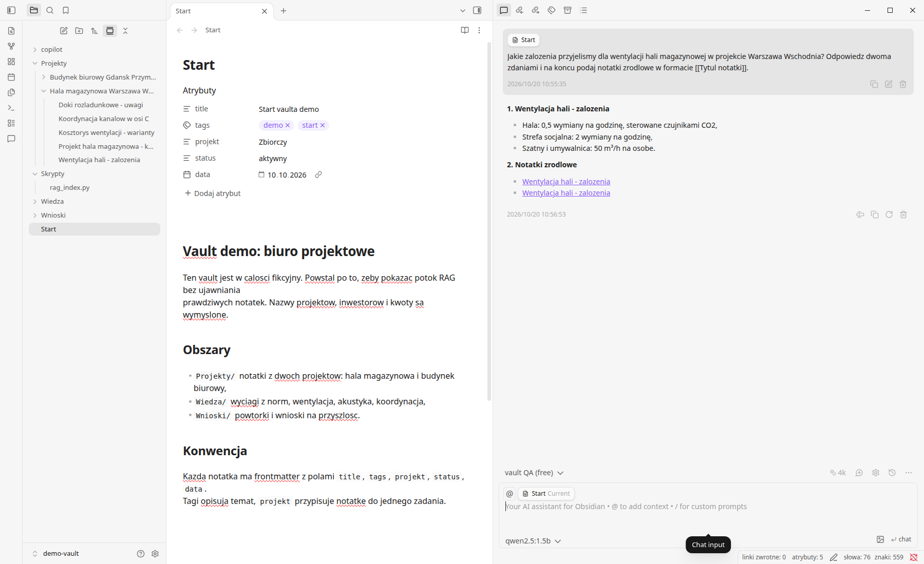The height and width of the screenshot is (564, 924).
Task: Open Copilot chat settings gear icon
Action: [876, 473]
